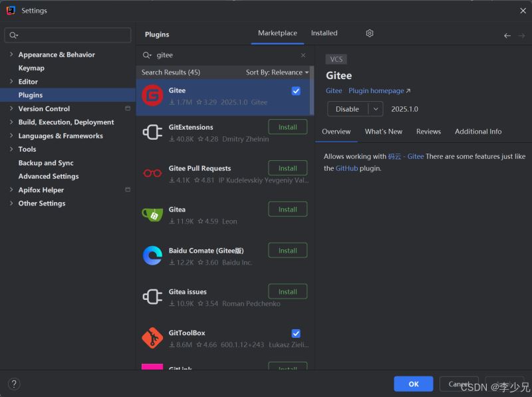The image size is (532, 397).
Task: Open the Reviews tab
Action: tap(428, 132)
